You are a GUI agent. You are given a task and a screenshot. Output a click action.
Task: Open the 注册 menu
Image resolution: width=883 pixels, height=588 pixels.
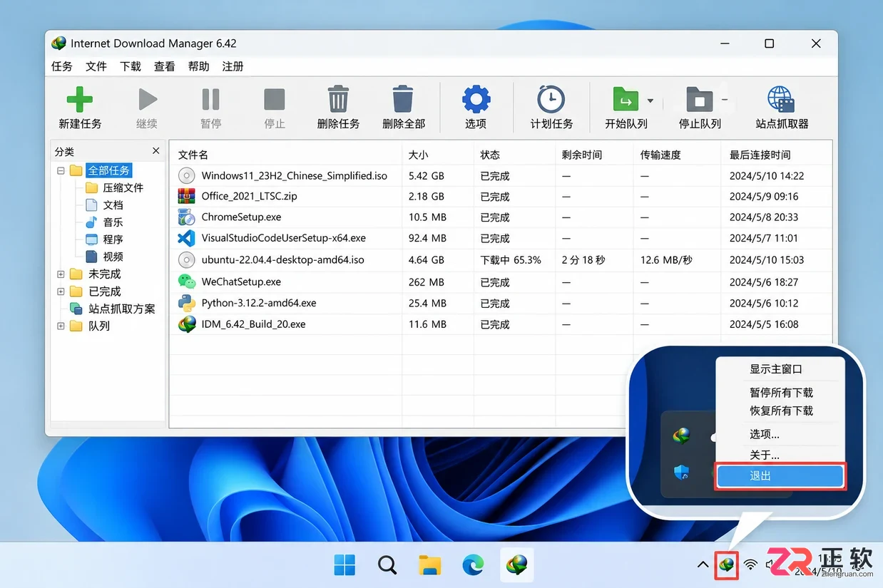[233, 66]
